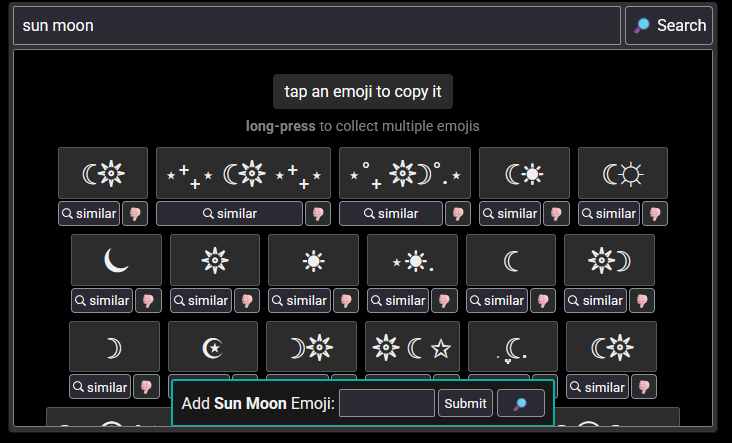Screen dimensions: 732x443
Task: Thumbs-down the thin left-facing crescent emoji
Action: click(x=543, y=301)
